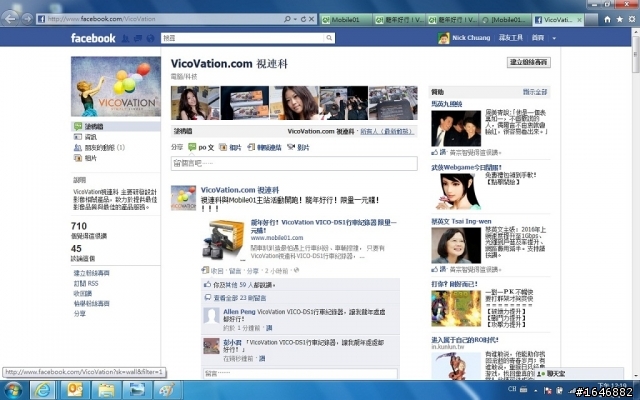Click the Photos icon in left sidebar
Viewport: 640px width, 400px height.
(x=78, y=158)
